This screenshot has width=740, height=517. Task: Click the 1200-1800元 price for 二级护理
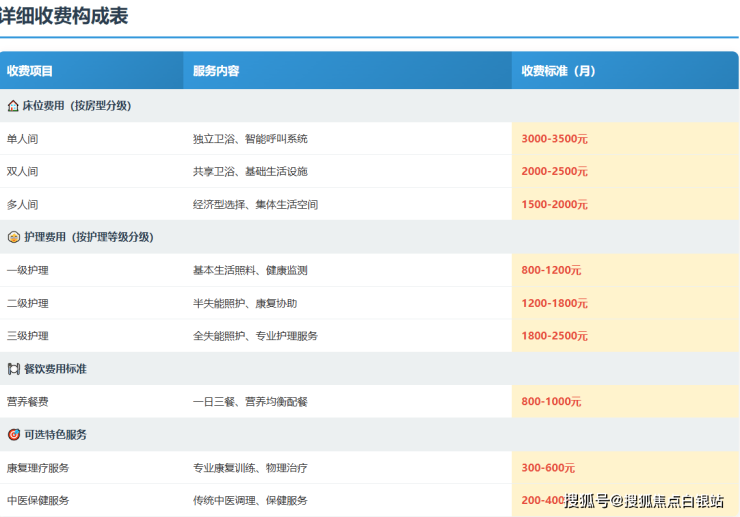pos(554,304)
